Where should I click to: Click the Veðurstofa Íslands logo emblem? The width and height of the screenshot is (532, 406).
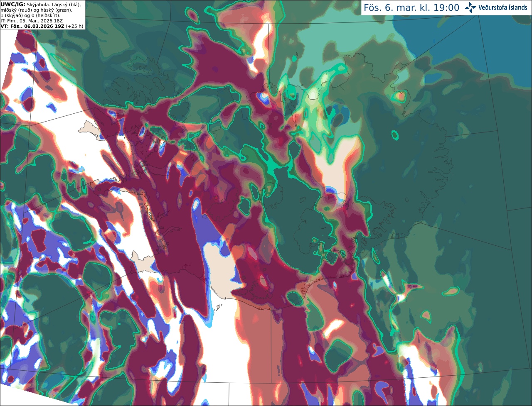pos(470,7)
